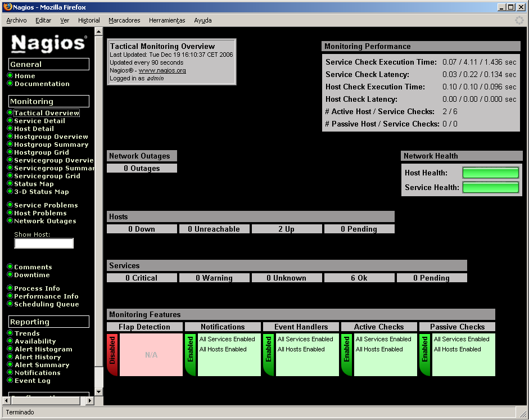Viewport: 529px width, 420px height.
Task: Open the 0 Unreachable hosts link
Action: pyautogui.click(x=214, y=229)
